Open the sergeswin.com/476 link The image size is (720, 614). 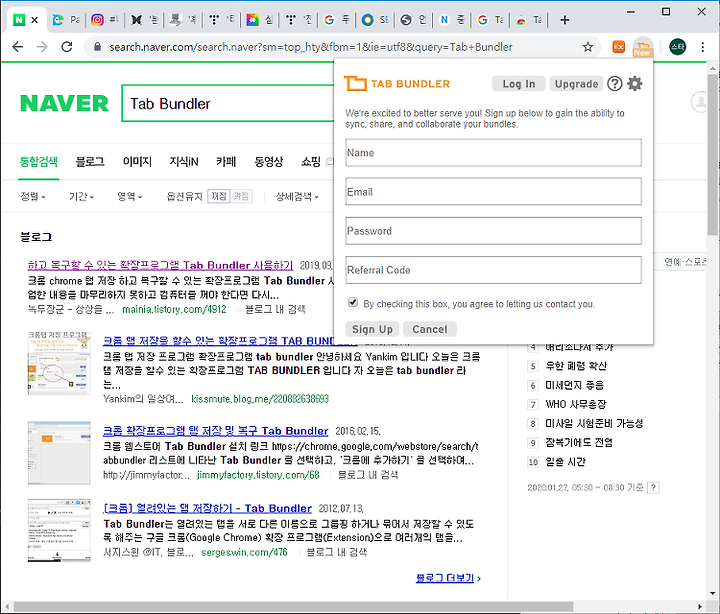coord(244,552)
